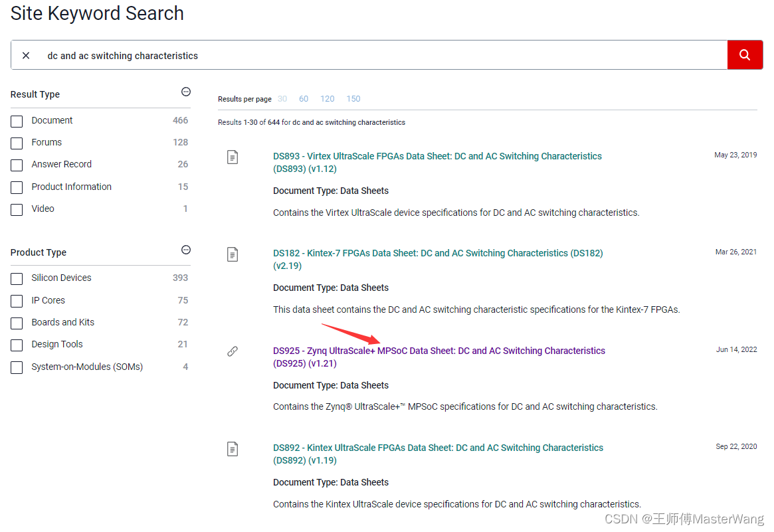Check the System-on-Modules (SOMs) checkbox
This screenshot has width=774, height=532.
click(x=17, y=368)
